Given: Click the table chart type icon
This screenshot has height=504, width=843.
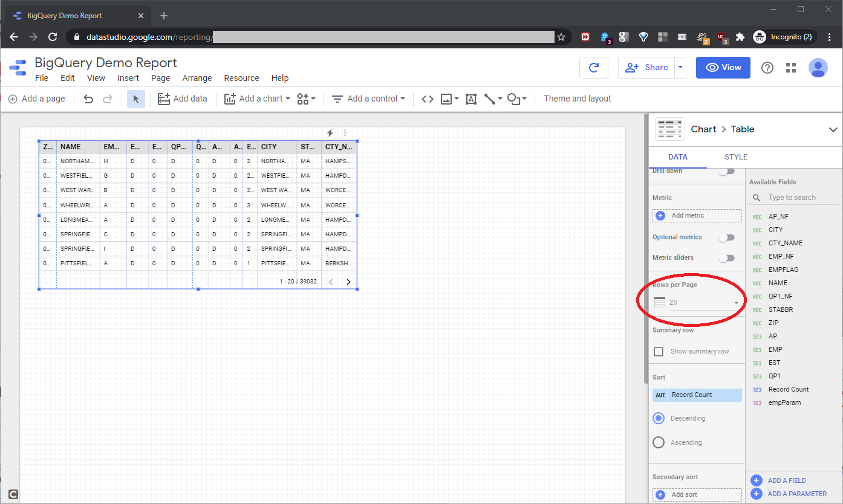Looking at the screenshot, I should pos(670,129).
